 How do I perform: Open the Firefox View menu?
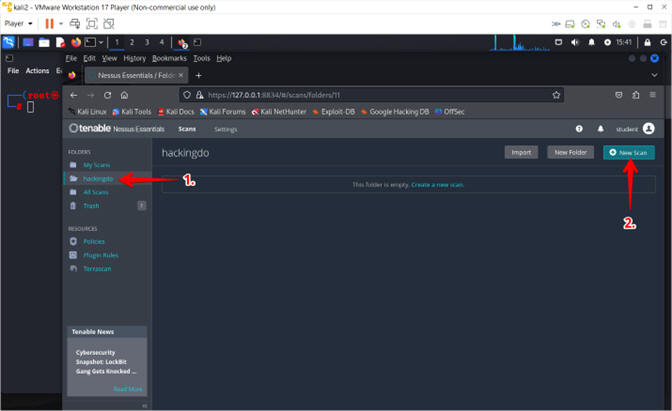point(109,58)
